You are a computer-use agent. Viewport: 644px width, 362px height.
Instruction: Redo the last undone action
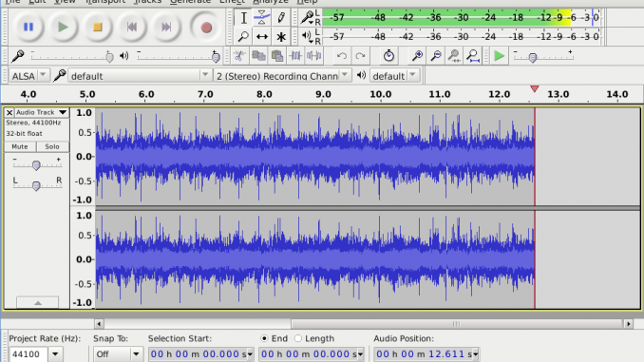pyautogui.click(x=360, y=55)
